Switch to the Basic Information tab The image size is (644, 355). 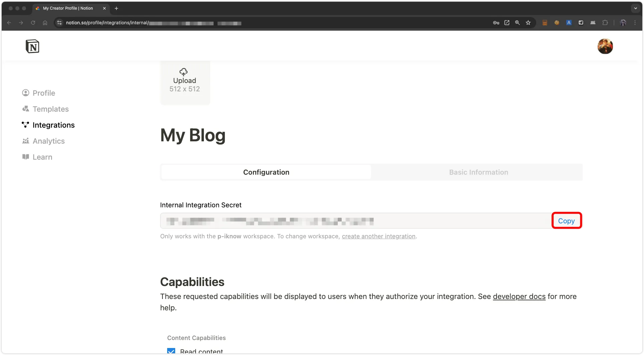(478, 172)
